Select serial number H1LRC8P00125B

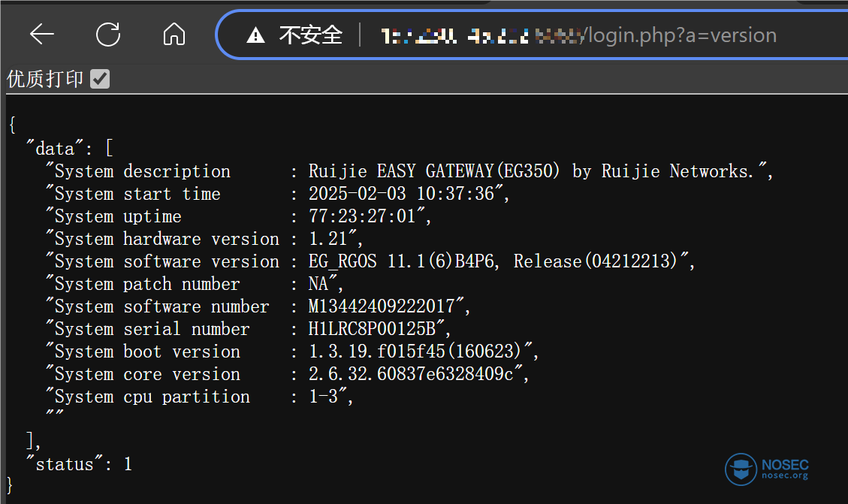click(x=372, y=329)
